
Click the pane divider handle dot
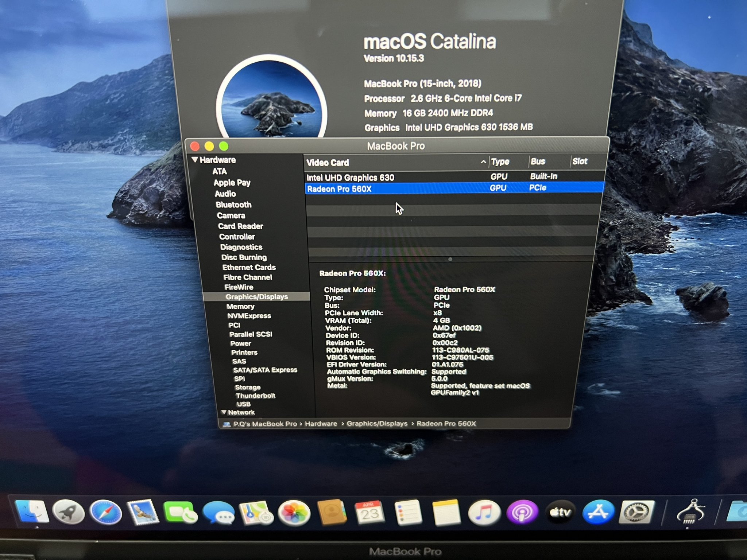(450, 259)
